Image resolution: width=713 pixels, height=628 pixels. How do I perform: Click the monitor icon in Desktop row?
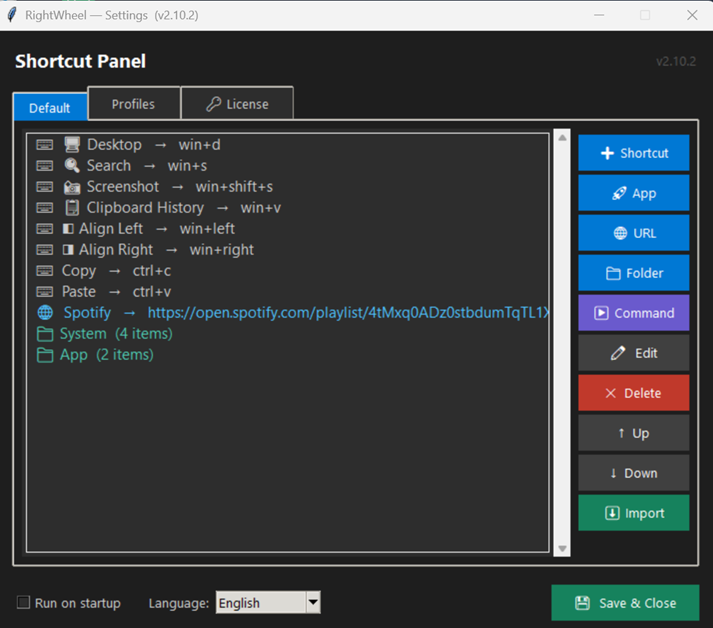pyautogui.click(x=72, y=145)
